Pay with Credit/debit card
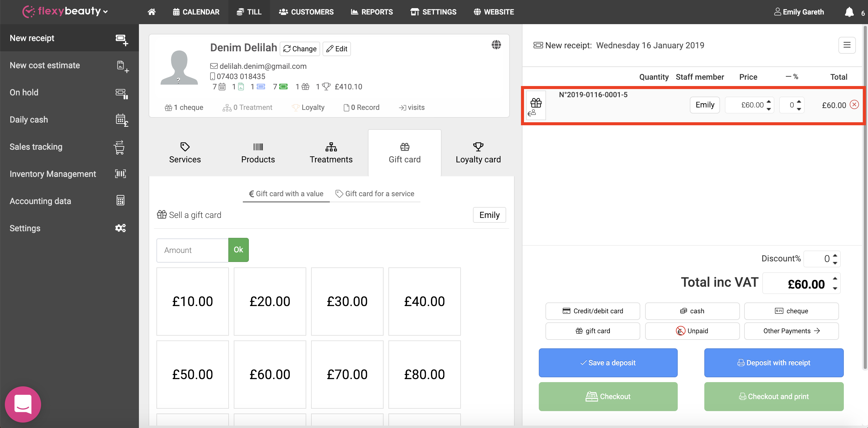Image resolution: width=868 pixels, height=428 pixels. (x=593, y=311)
